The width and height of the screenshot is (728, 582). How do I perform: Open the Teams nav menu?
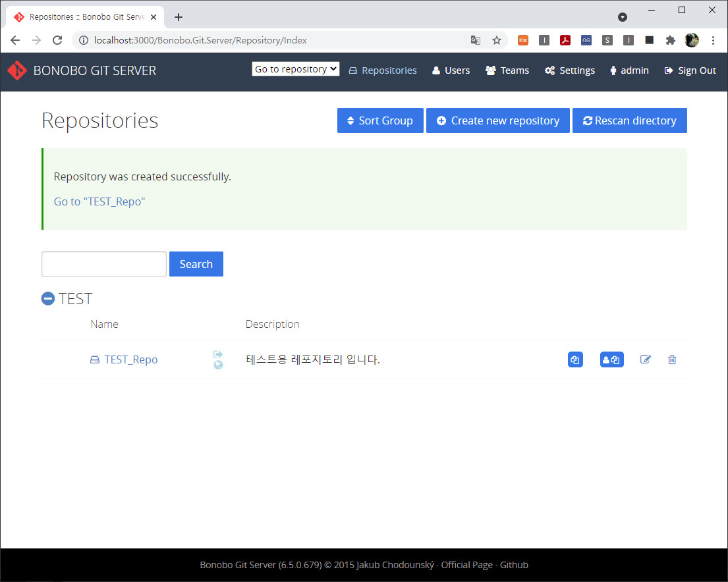(507, 70)
